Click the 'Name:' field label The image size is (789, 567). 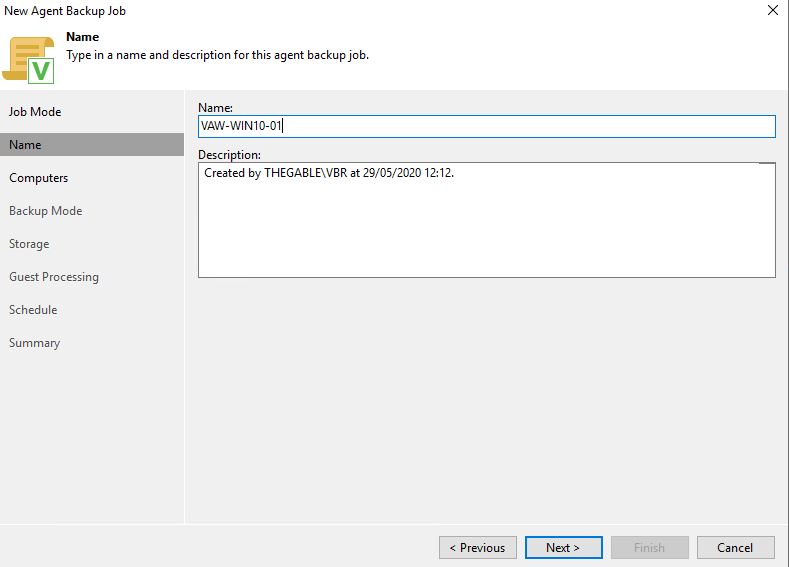[215, 108]
